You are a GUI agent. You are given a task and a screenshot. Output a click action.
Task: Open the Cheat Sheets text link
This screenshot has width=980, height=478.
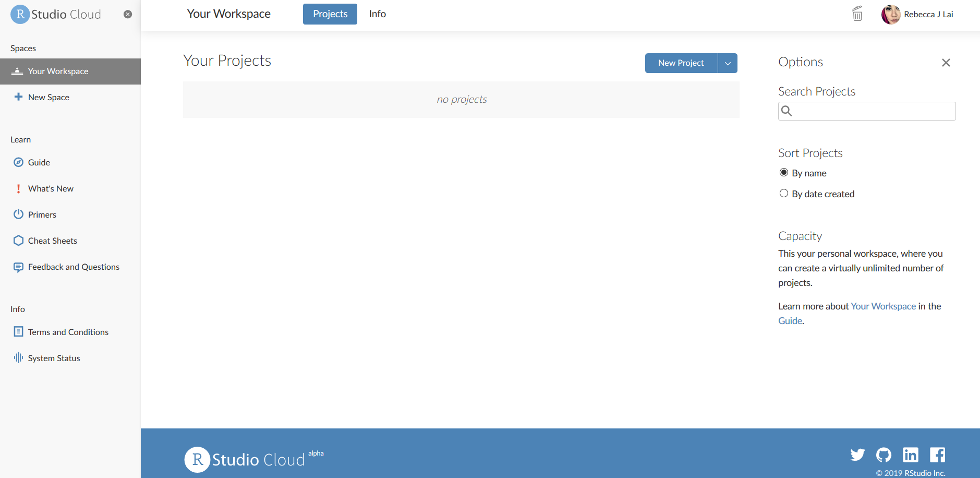53,241
